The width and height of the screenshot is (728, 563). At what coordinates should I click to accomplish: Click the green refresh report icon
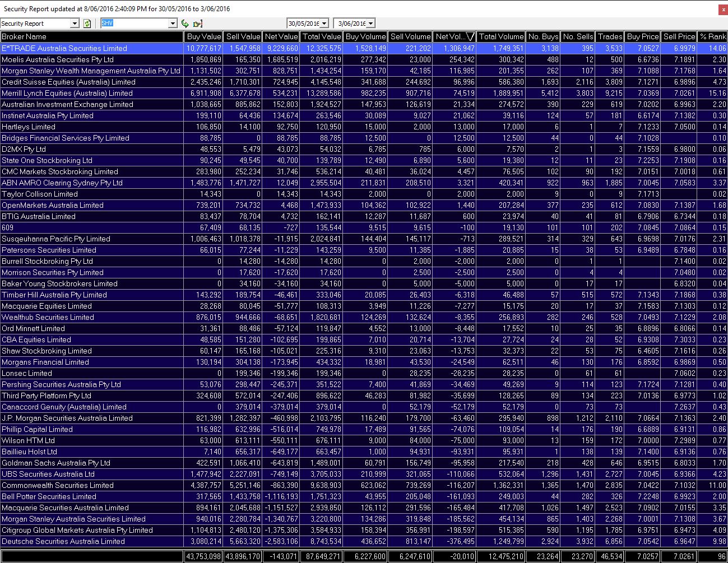(87, 24)
